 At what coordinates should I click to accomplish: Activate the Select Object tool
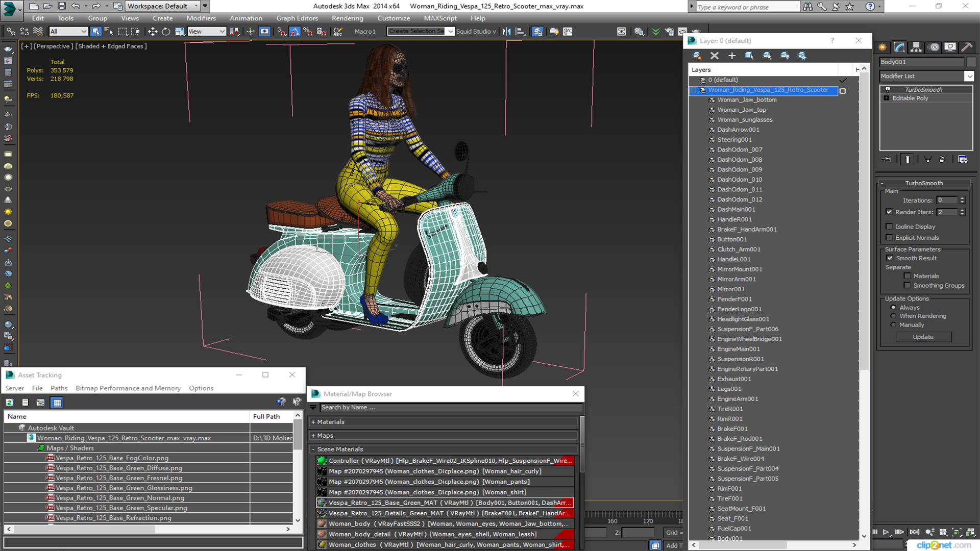coord(95,32)
